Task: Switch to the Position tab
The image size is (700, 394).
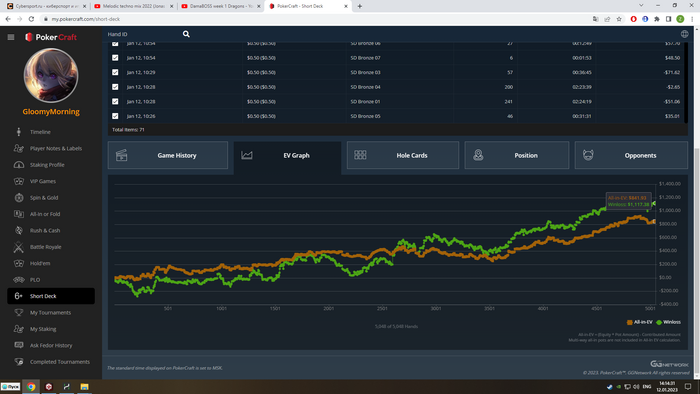Action: 517,155
